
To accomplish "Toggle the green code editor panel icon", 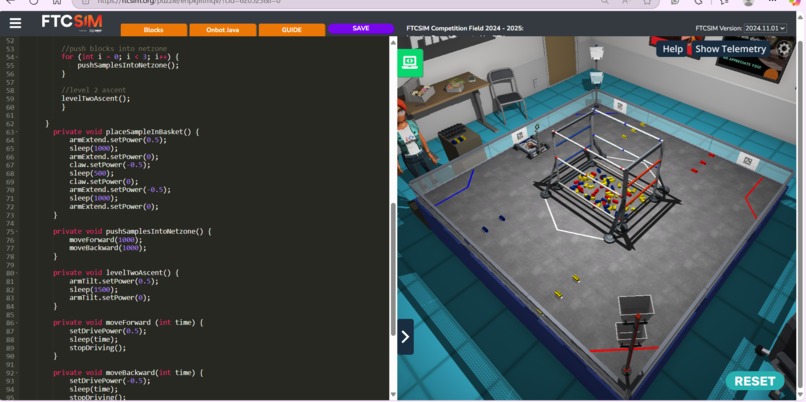I will (410, 62).
